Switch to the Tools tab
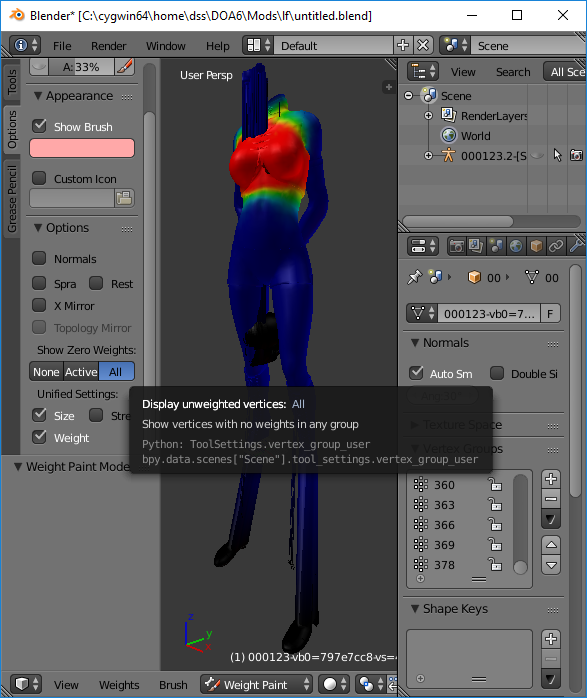The image size is (587, 698). pos(12,82)
